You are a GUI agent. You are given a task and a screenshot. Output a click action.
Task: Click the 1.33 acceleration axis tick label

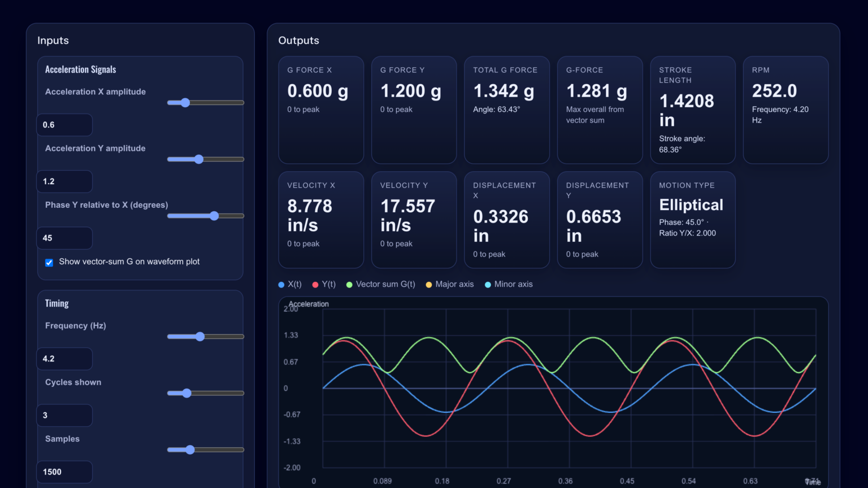(x=290, y=335)
